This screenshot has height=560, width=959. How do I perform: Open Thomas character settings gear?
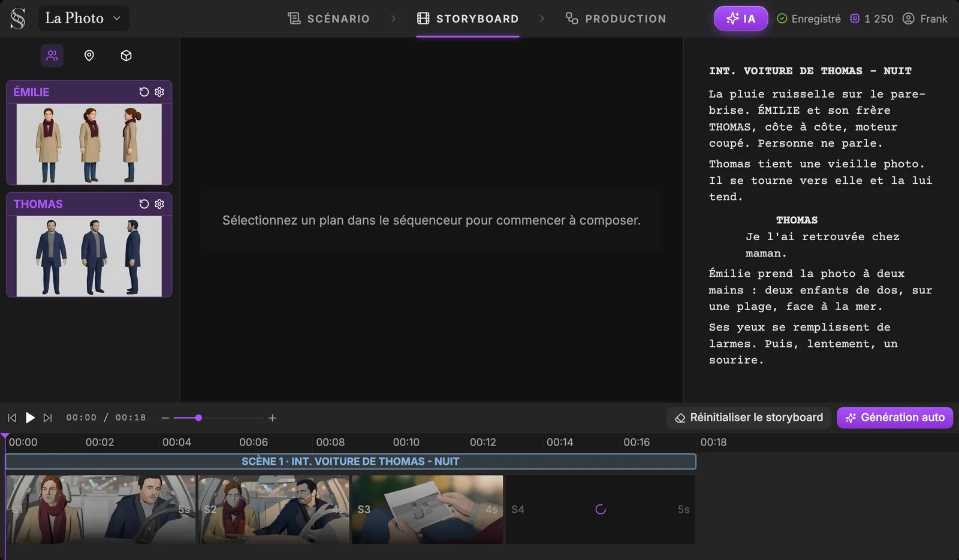coord(159,204)
